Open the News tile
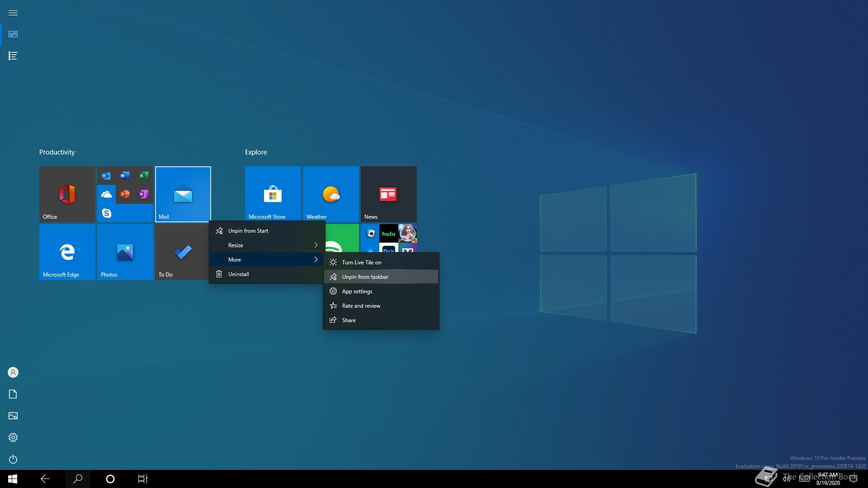This screenshot has width=868, height=488. click(388, 194)
